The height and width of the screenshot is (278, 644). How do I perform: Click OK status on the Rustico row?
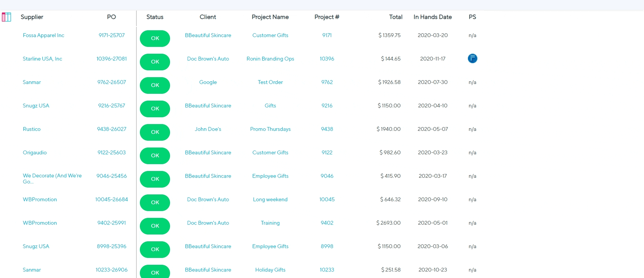155,132
